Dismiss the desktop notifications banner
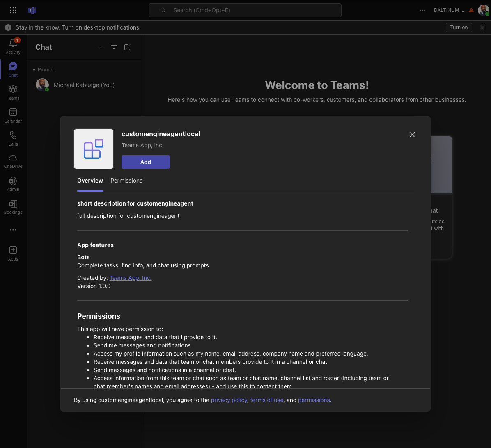This screenshot has width=491, height=448. tap(482, 27)
